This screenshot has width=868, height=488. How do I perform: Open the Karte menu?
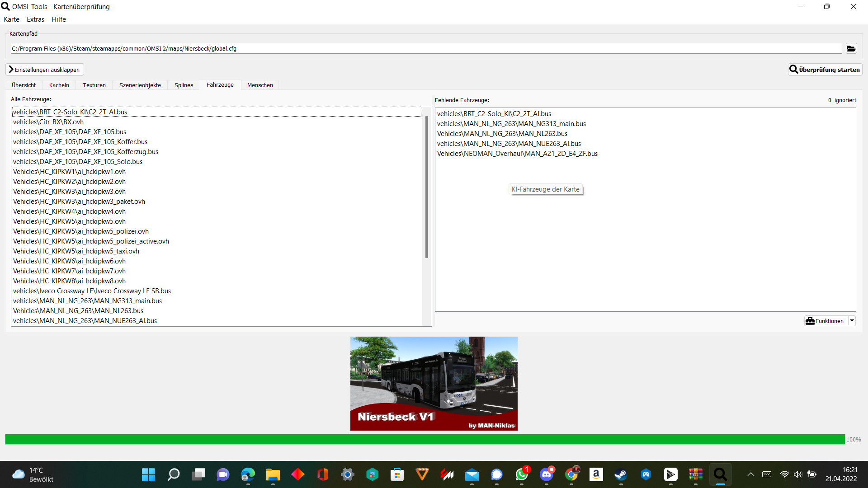click(x=11, y=19)
